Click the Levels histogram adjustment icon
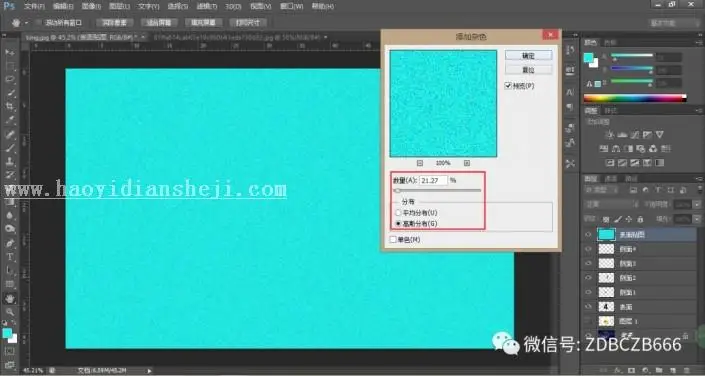 pyautogui.click(x=622, y=134)
